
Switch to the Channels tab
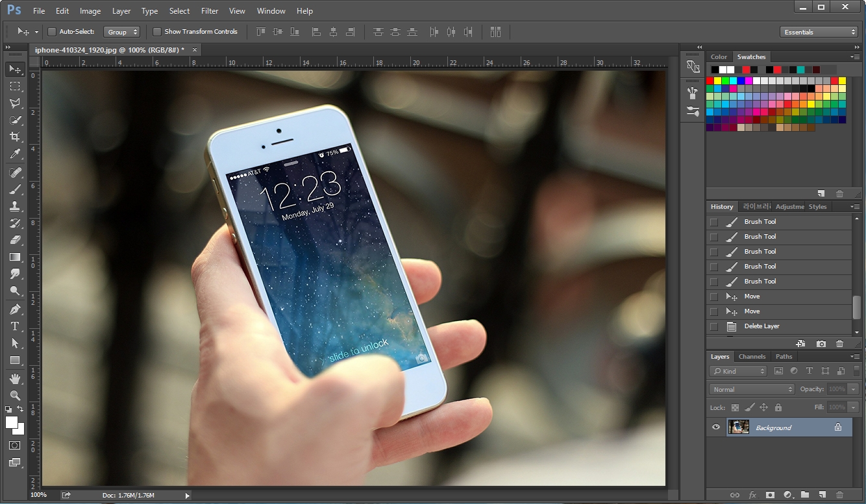click(752, 356)
